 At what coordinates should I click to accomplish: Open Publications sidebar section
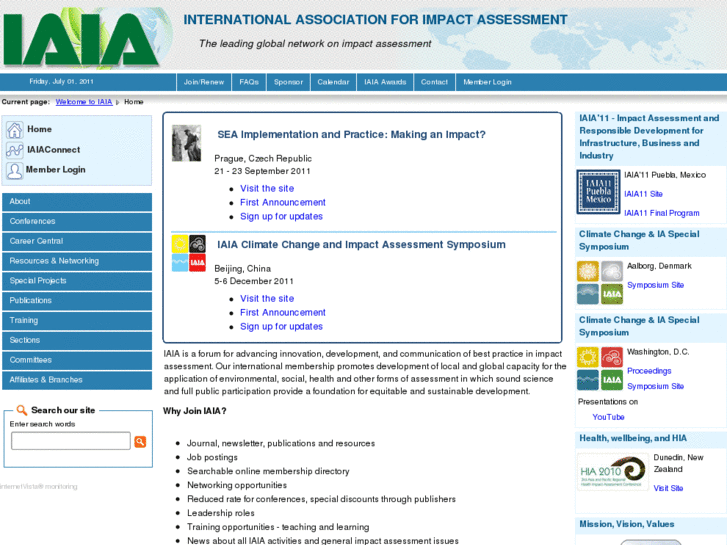pyautogui.click(x=77, y=301)
